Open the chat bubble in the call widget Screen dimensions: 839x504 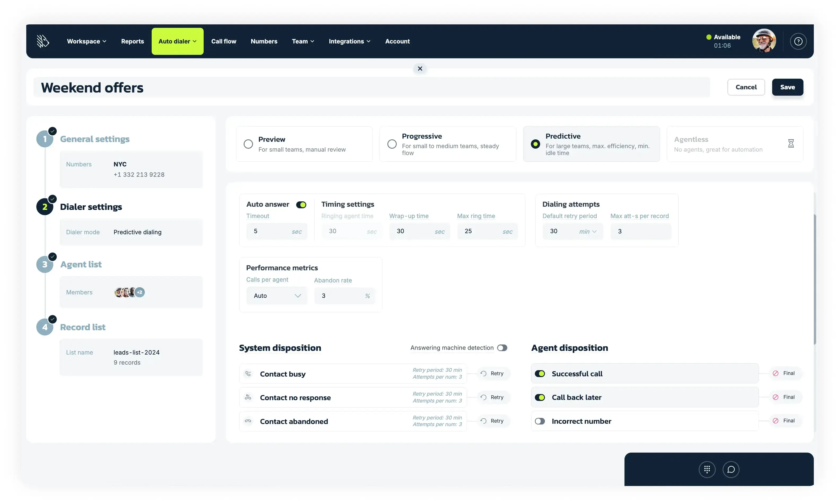(732, 469)
